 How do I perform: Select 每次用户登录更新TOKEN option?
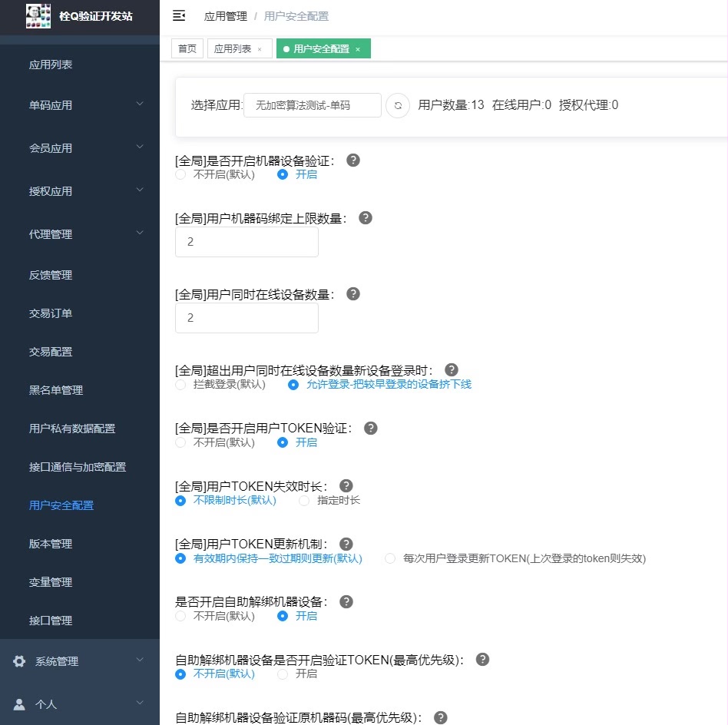[x=515, y=558]
